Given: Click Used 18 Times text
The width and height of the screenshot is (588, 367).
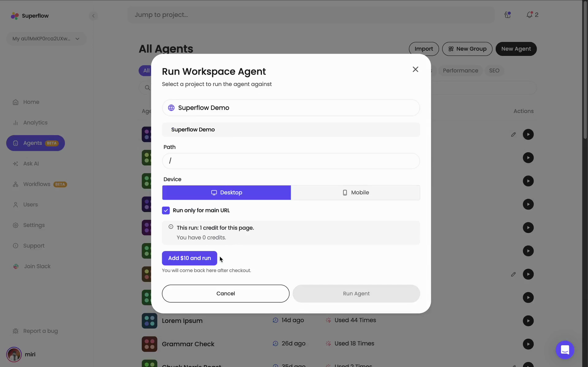Looking at the screenshot, I should click(354, 343).
